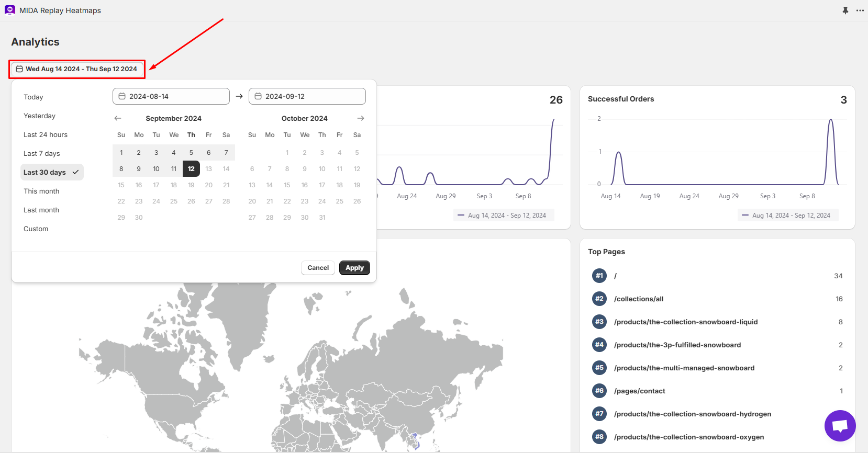Viewport: 868px width, 453px height.
Task: Click the MIDA Replay Heatmaps app logo
Action: pyautogui.click(x=10, y=10)
